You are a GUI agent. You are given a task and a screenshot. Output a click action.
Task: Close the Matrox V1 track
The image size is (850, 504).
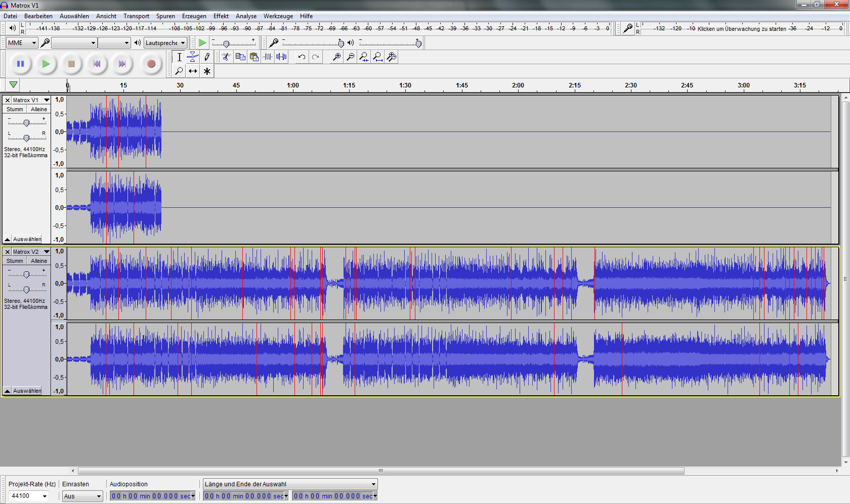8,100
